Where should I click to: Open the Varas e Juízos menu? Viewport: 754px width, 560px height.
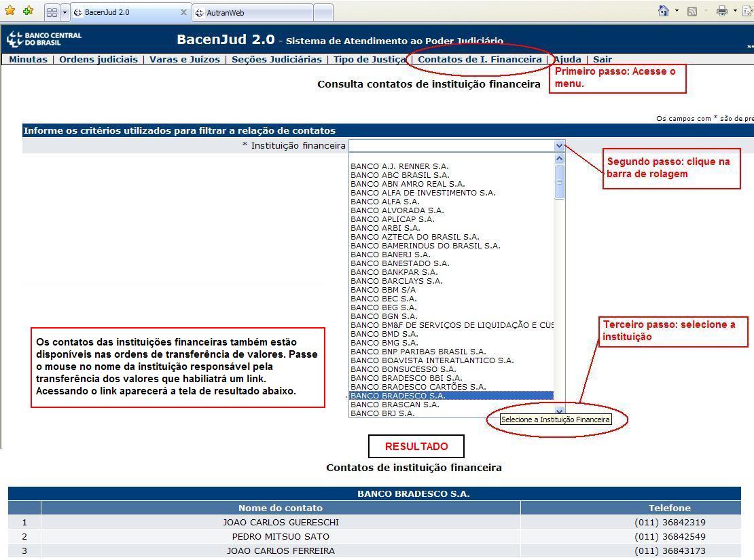[x=185, y=59]
